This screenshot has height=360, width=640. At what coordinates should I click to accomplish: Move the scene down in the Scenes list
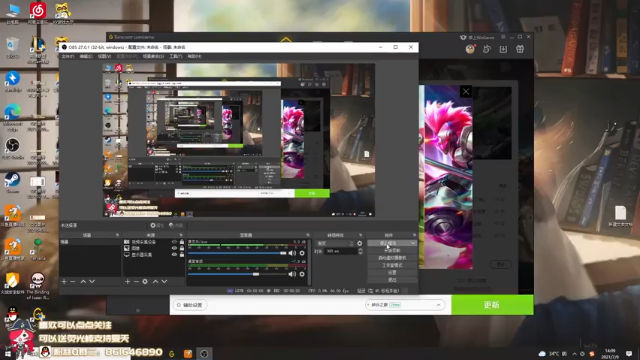point(92,282)
